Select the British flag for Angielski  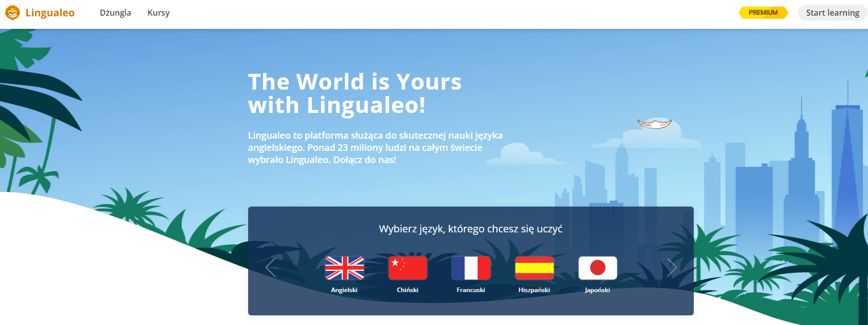tap(344, 268)
